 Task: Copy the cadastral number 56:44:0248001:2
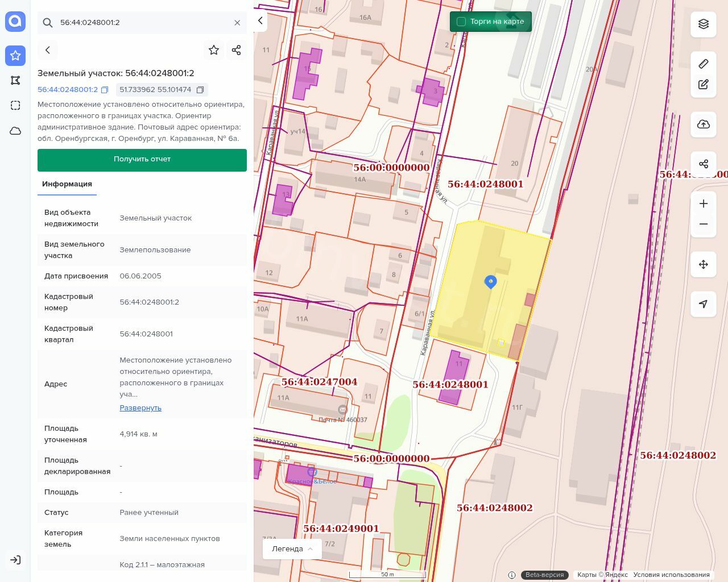click(x=104, y=90)
